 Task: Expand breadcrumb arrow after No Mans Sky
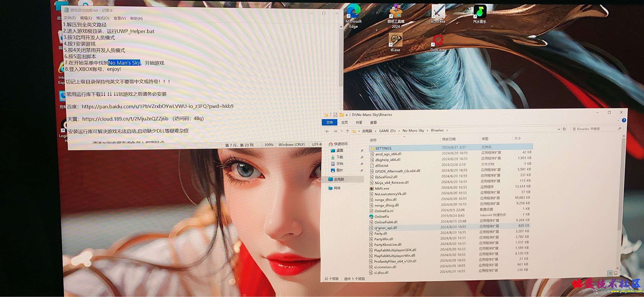(427, 130)
